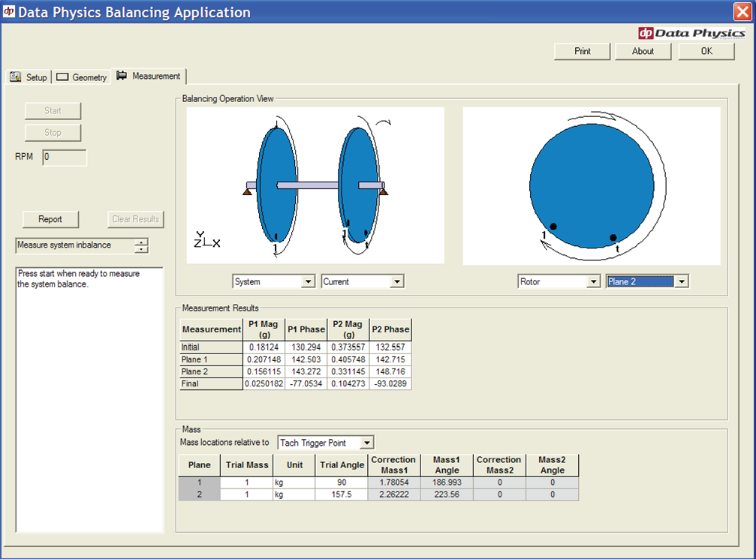This screenshot has width=756, height=559.
Task: Click the Mass2 Angle column header
Action: 553,465
